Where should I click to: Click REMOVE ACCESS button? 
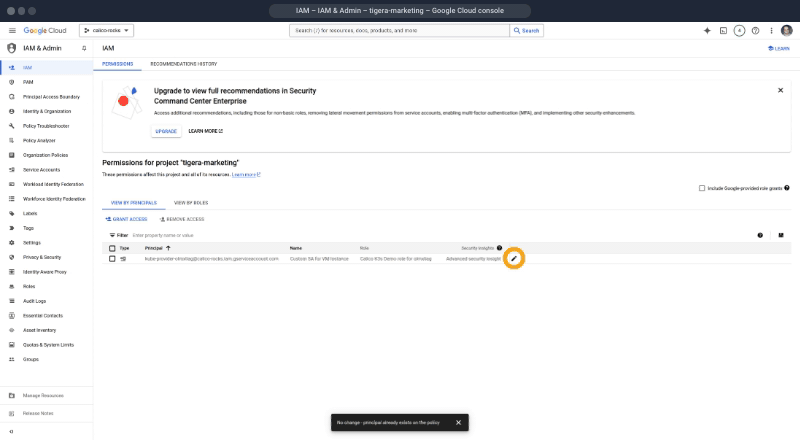coord(182,219)
